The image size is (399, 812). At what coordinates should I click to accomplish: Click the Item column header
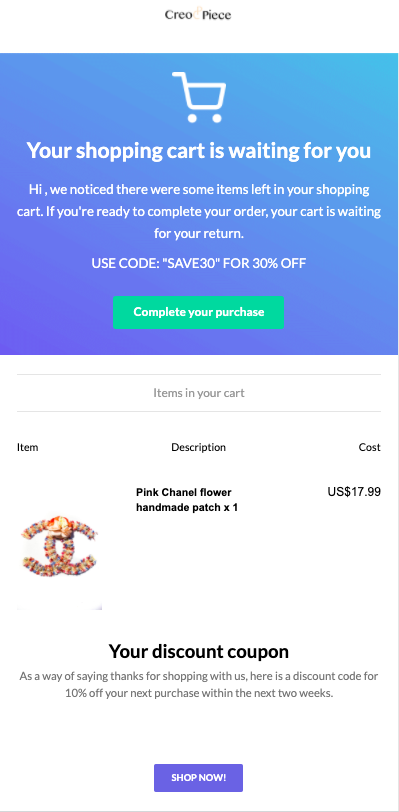pyautogui.click(x=27, y=447)
